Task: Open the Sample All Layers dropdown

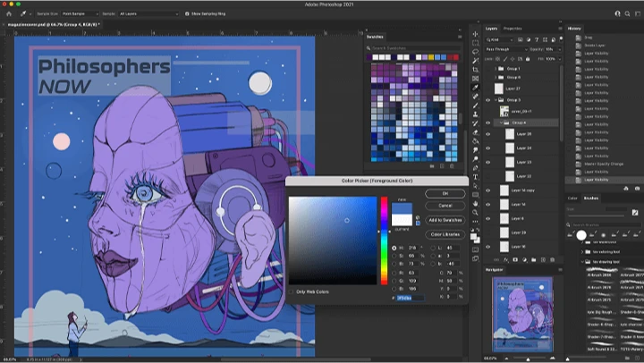Action: pyautogui.click(x=148, y=13)
